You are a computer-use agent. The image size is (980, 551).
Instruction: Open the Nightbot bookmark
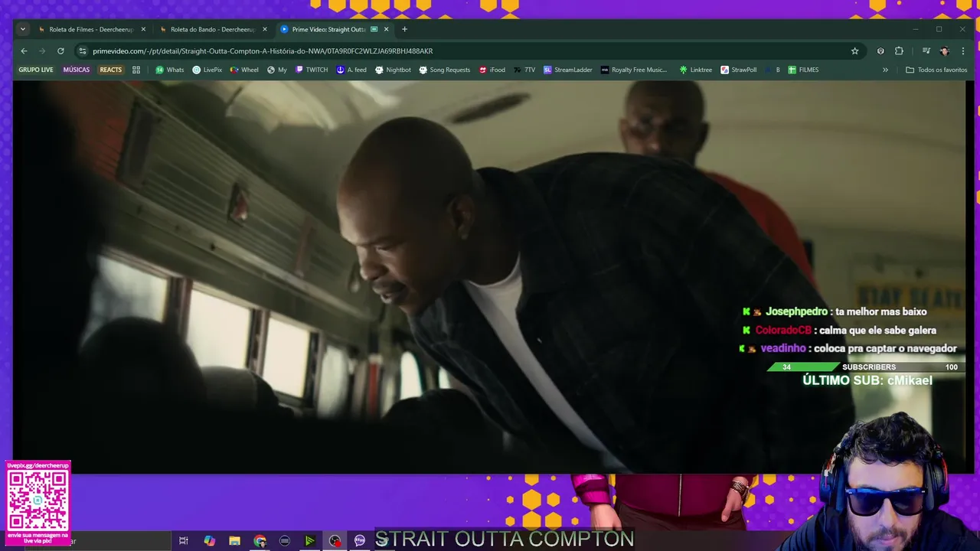click(x=393, y=70)
